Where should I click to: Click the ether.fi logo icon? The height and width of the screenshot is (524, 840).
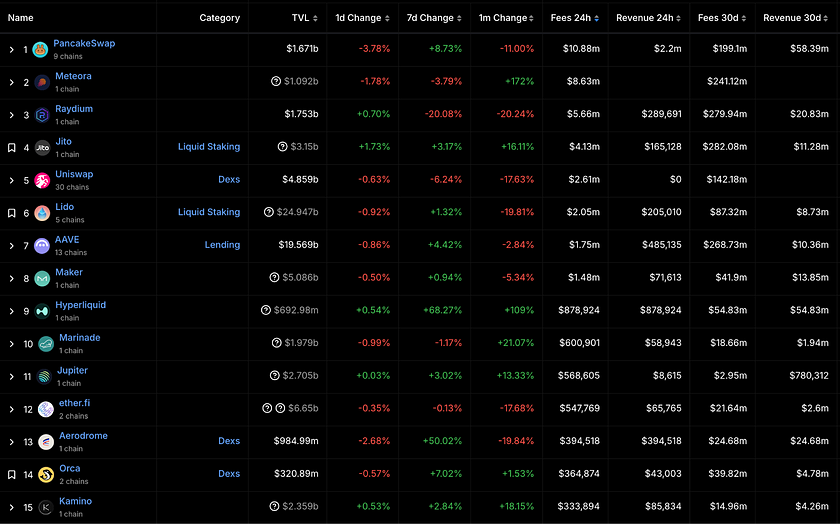(x=46, y=409)
